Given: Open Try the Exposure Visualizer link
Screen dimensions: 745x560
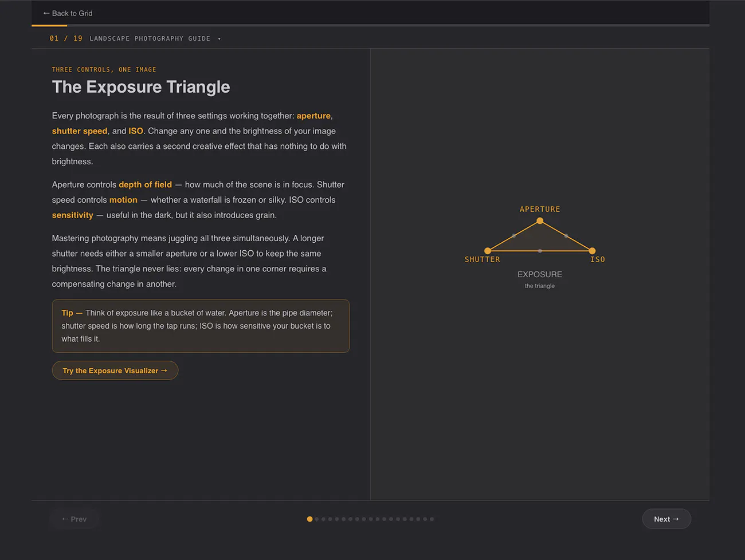Looking at the screenshot, I should tap(115, 370).
